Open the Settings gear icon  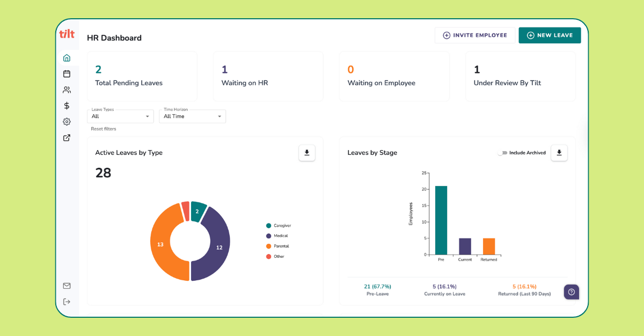click(67, 122)
